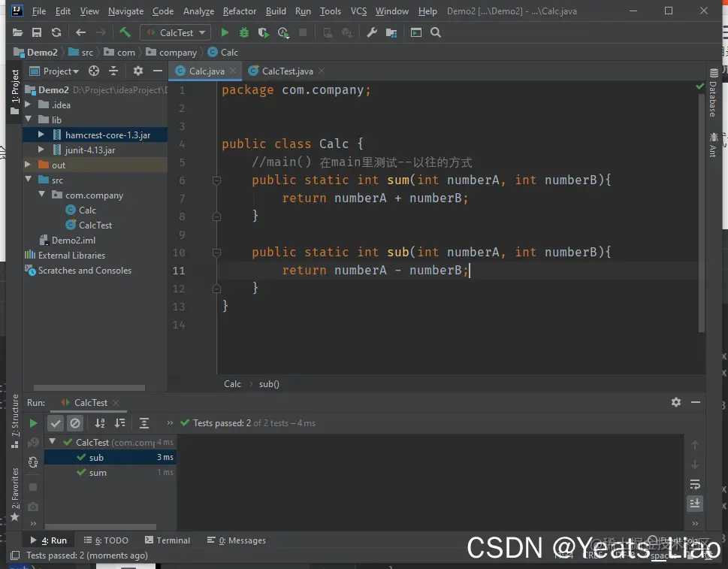
Task: Toggle the 1: Project side tab
Action: (x=15, y=92)
